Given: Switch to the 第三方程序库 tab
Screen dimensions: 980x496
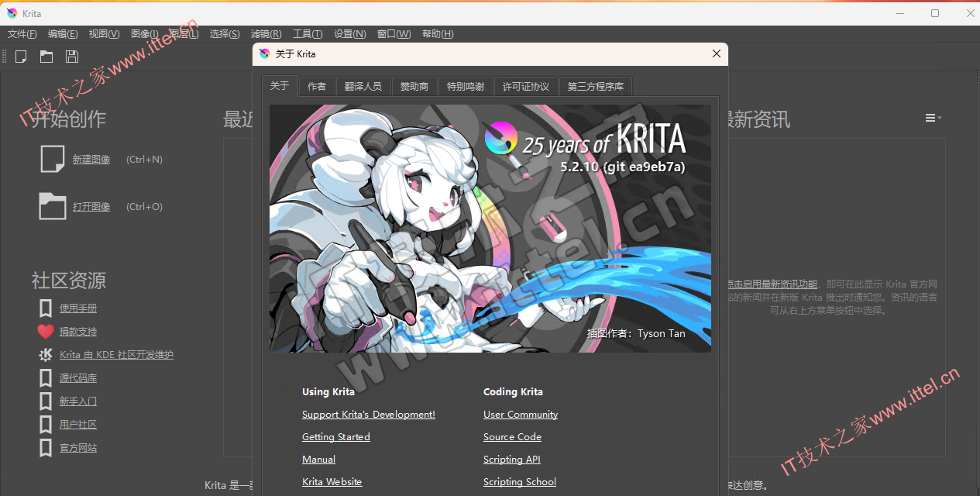Looking at the screenshot, I should click(x=596, y=87).
